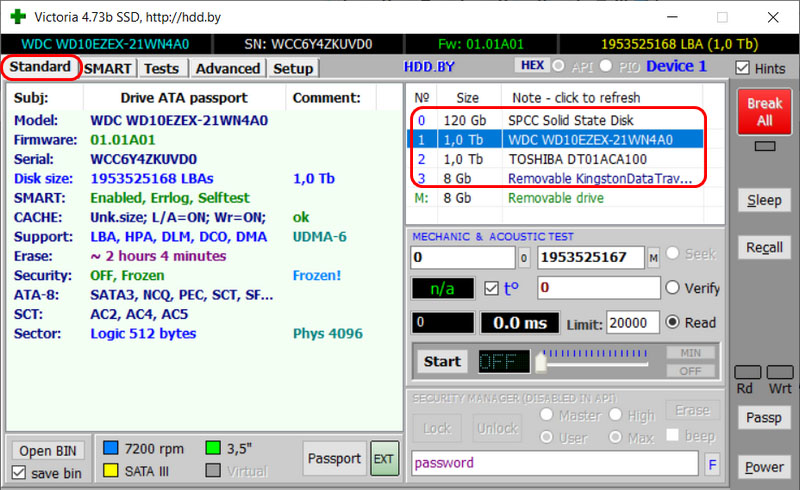Click the Recall button

[x=764, y=248]
